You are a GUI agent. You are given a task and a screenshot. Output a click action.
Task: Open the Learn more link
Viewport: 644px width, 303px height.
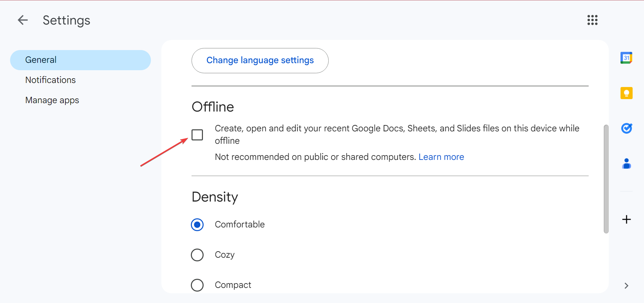(441, 157)
